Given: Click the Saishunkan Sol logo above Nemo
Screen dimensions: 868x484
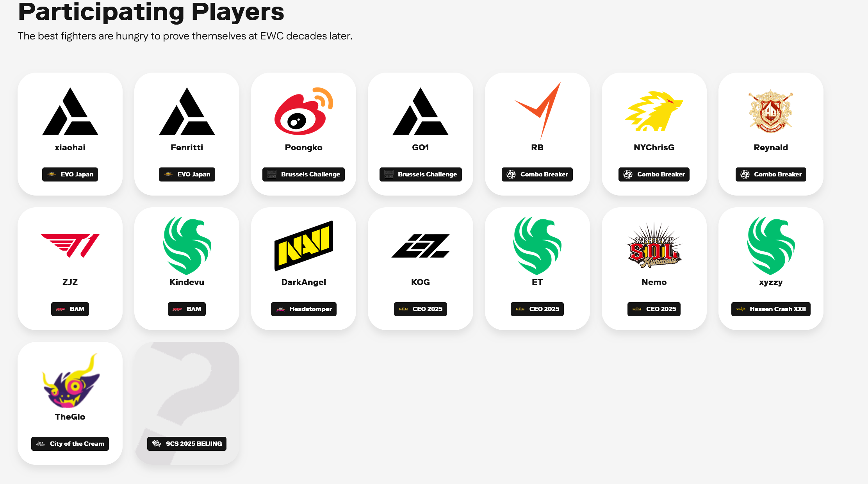Looking at the screenshot, I should coord(654,246).
